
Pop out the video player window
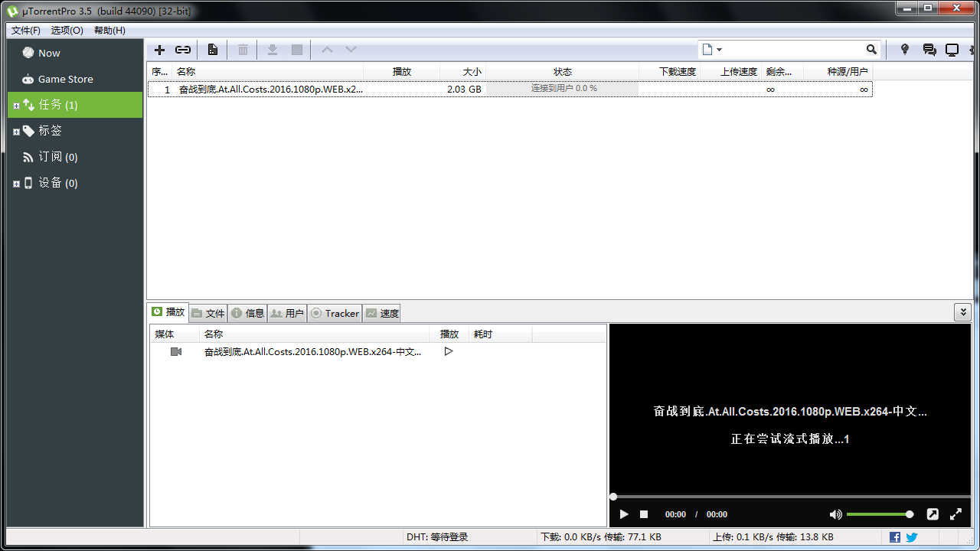[x=933, y=514]
